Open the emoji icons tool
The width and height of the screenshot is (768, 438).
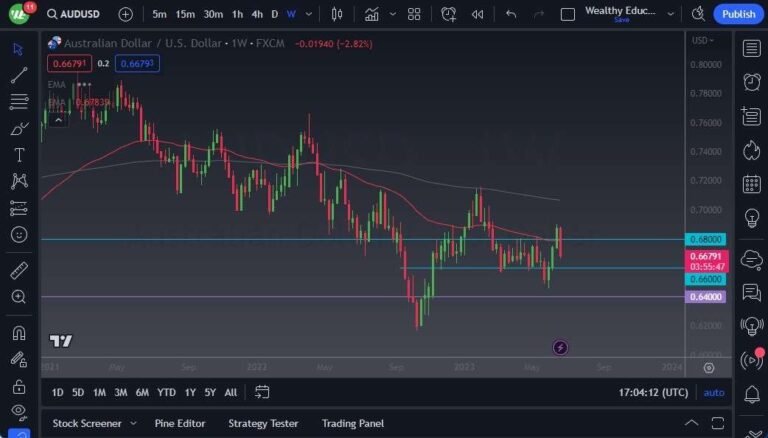(x=19, y=235)
